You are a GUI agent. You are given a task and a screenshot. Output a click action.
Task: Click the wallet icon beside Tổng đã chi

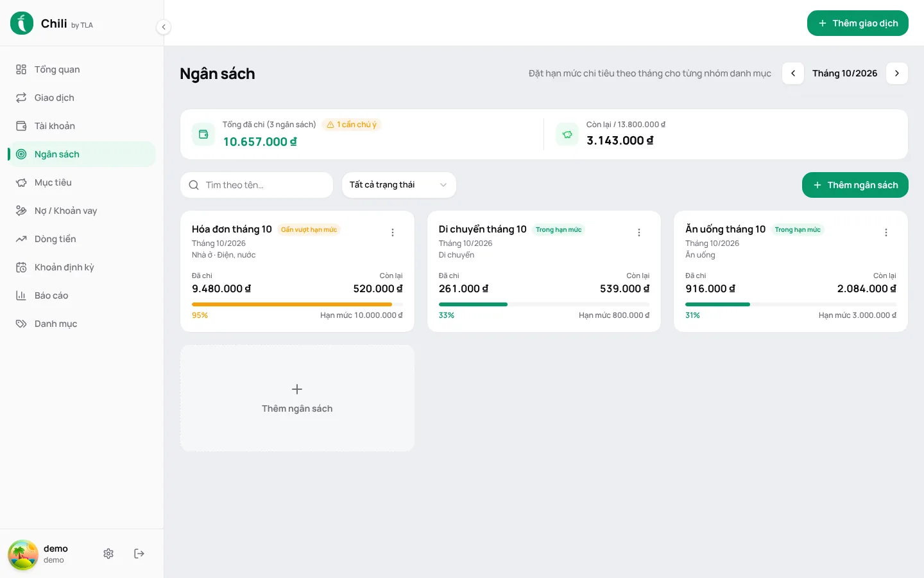click(203, 134)
